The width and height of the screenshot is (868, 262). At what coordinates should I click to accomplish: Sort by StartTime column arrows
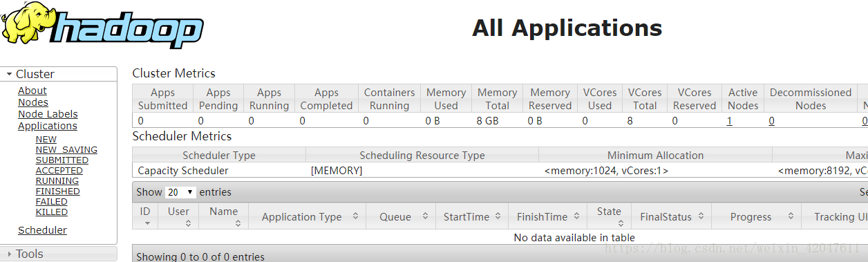[x=498, y=216]
